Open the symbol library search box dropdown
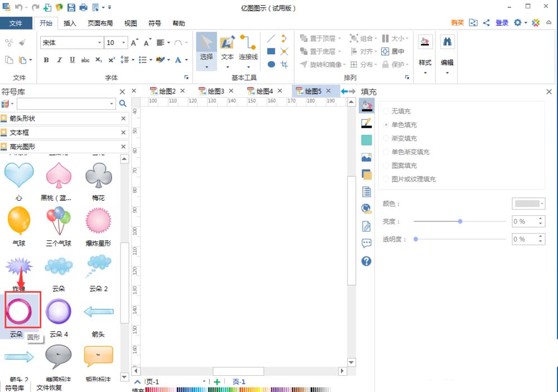This screenshot has height=392, width=558. 112,104
